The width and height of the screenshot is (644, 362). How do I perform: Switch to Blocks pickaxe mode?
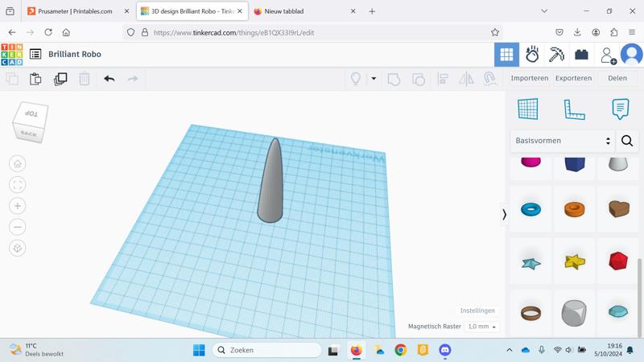point(556,54)
